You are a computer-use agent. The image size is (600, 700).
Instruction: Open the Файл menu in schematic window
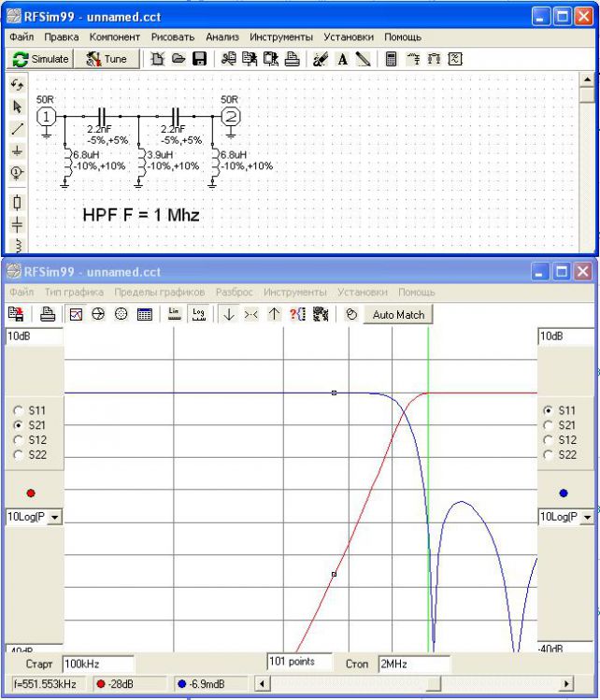21,37
